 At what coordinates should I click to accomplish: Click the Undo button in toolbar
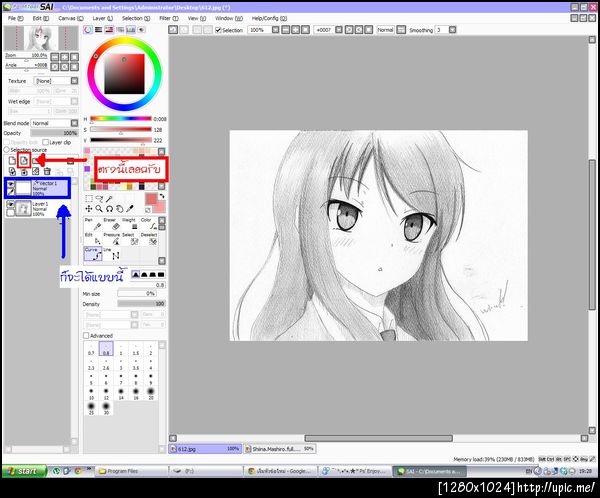tap(173, 29)
